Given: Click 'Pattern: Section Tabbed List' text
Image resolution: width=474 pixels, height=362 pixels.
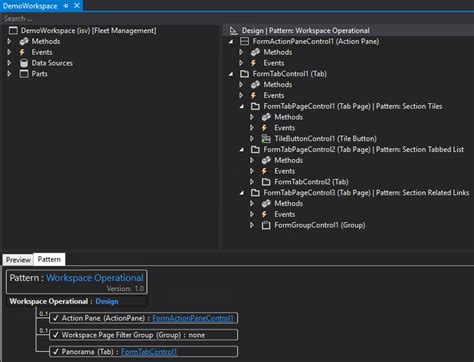Looking at the screenshot, I should point(420,149).
